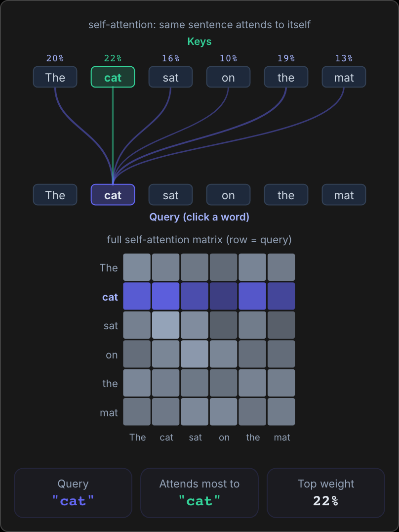Click matrix cell row sat, column sat

click(195, 325)
